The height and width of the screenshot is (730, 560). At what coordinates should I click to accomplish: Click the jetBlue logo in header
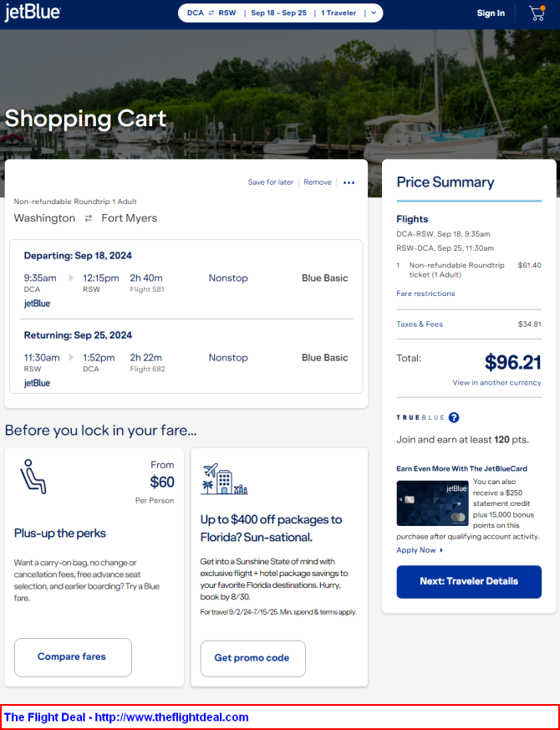tap(33, 13)
